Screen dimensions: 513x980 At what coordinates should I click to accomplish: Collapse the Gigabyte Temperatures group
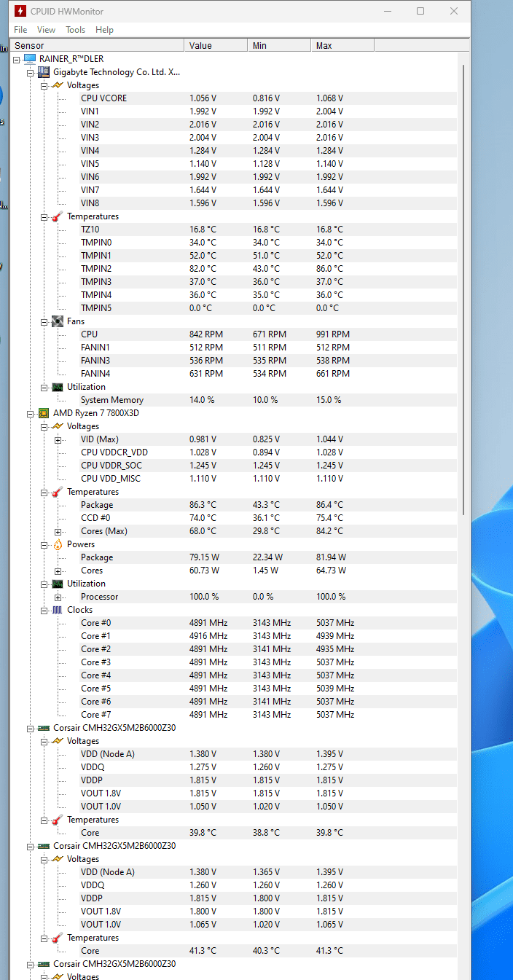point(44,216)
